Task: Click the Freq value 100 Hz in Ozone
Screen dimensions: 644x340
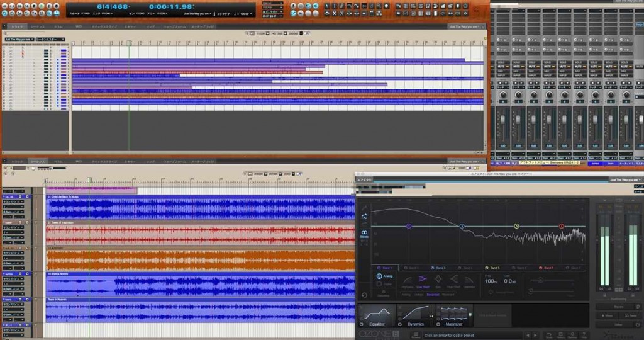Action: point(491,281)
